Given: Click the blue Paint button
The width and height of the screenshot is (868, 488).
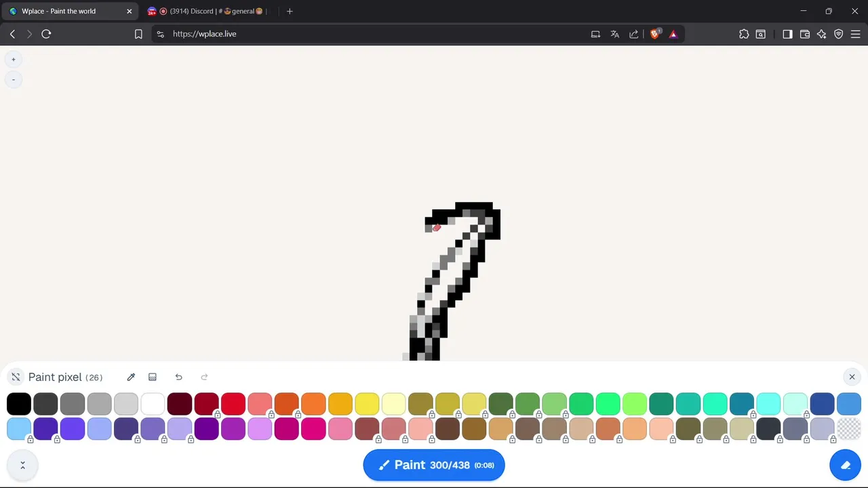Looking at the screenshot, I should point(434,465).
